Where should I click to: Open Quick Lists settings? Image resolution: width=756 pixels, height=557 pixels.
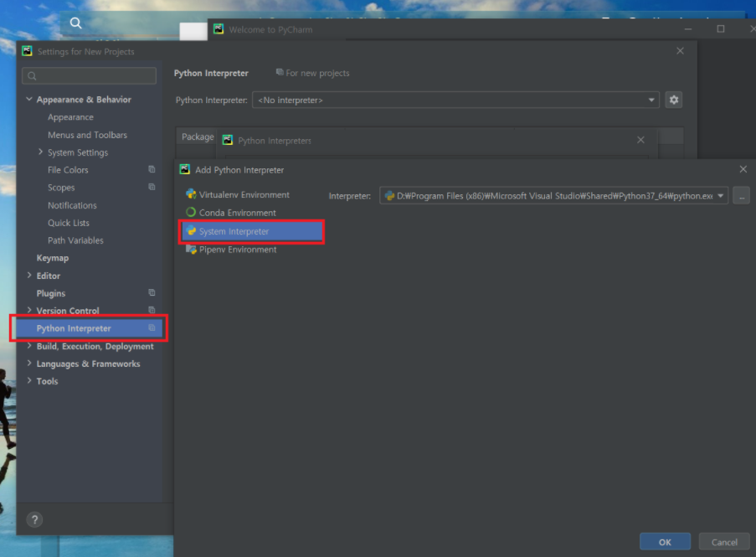click(69, 223)
